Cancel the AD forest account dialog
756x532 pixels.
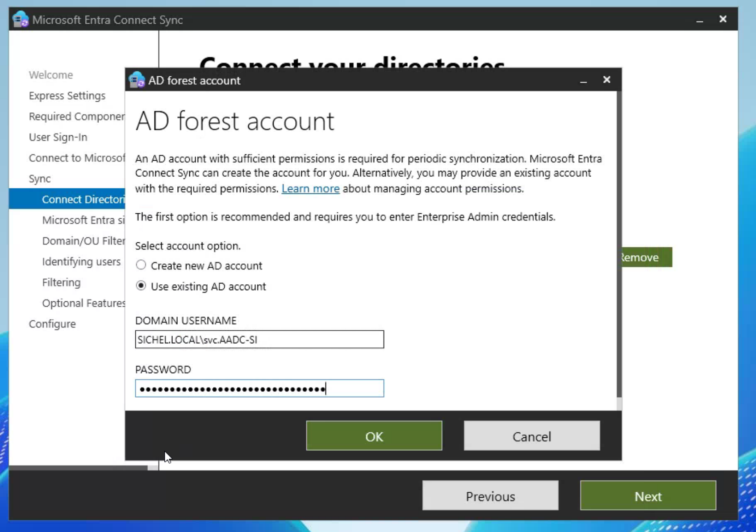(x=531, y=436)
